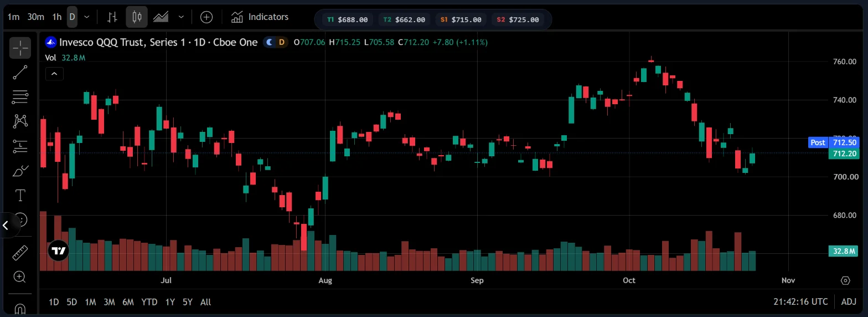This screenshot has width=868, height=317.
Task: Select the XABCD pattern drawing tool
Action: (20, 121)
